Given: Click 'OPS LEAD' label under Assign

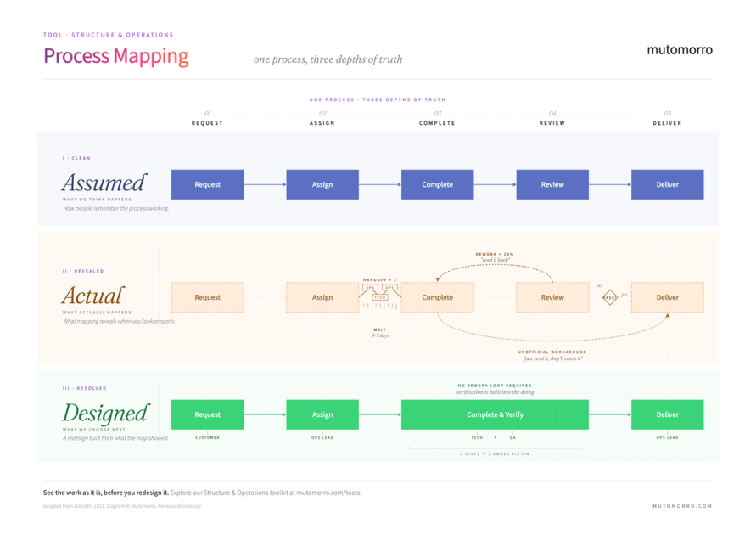Looking at the screenshot, I should pos(322,437).
